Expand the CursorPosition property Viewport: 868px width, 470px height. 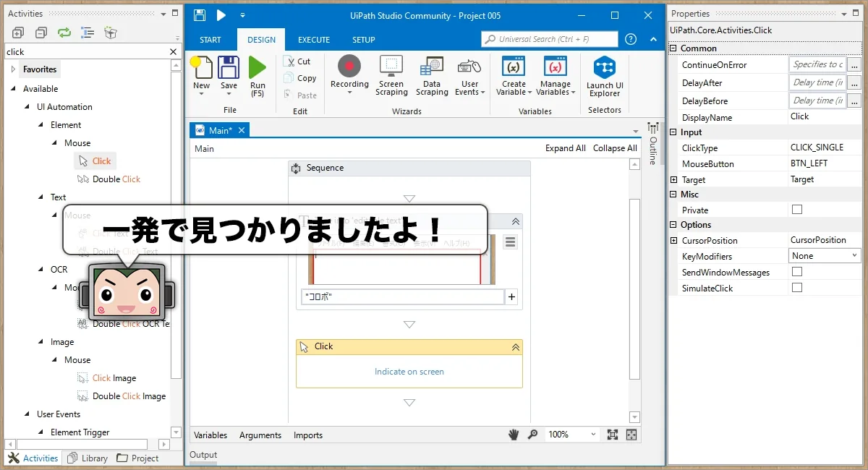click(x=674, y=240)
